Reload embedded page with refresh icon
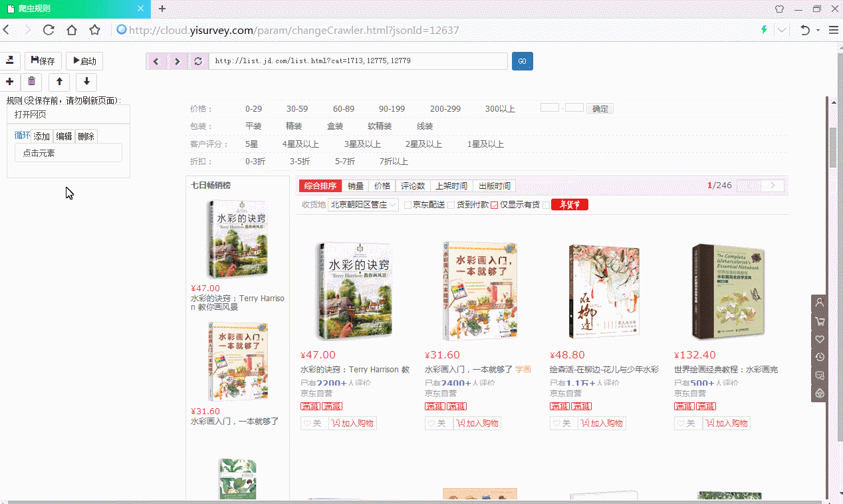843x504 pixels. pos(198,61)
